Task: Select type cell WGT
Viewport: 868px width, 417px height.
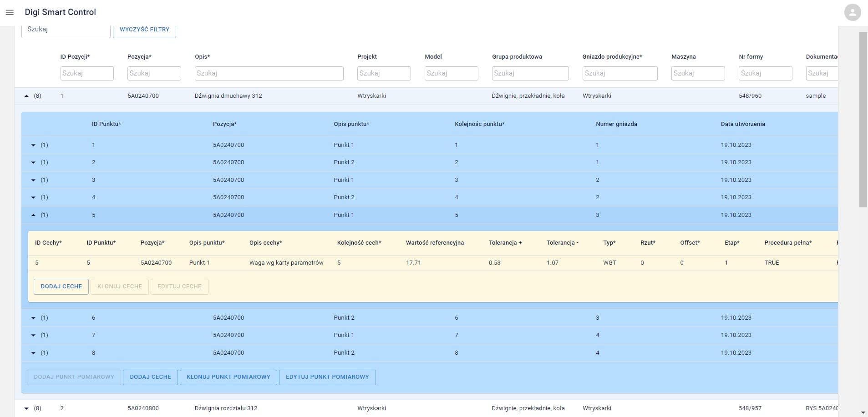Action: 609,263
